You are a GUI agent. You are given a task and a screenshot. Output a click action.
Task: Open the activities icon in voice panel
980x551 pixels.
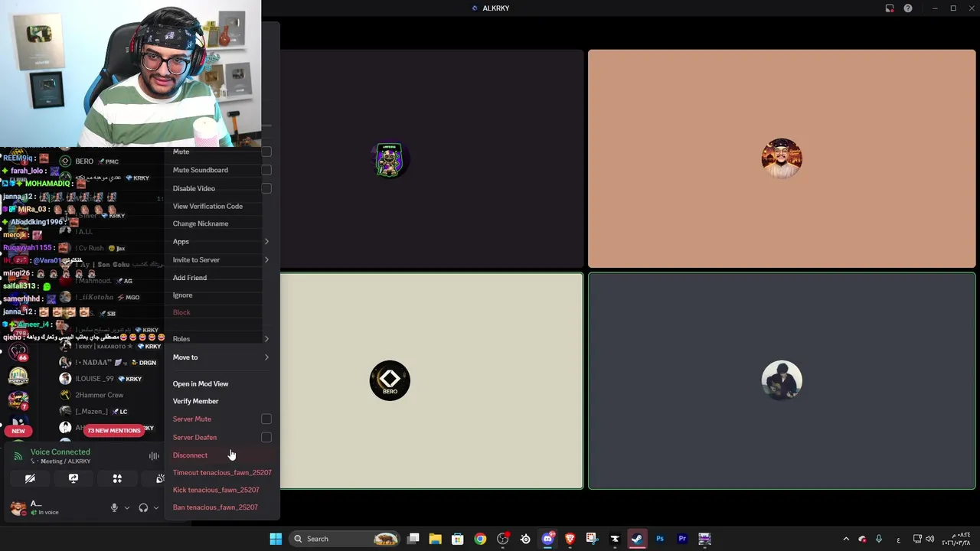pos(117,478)
